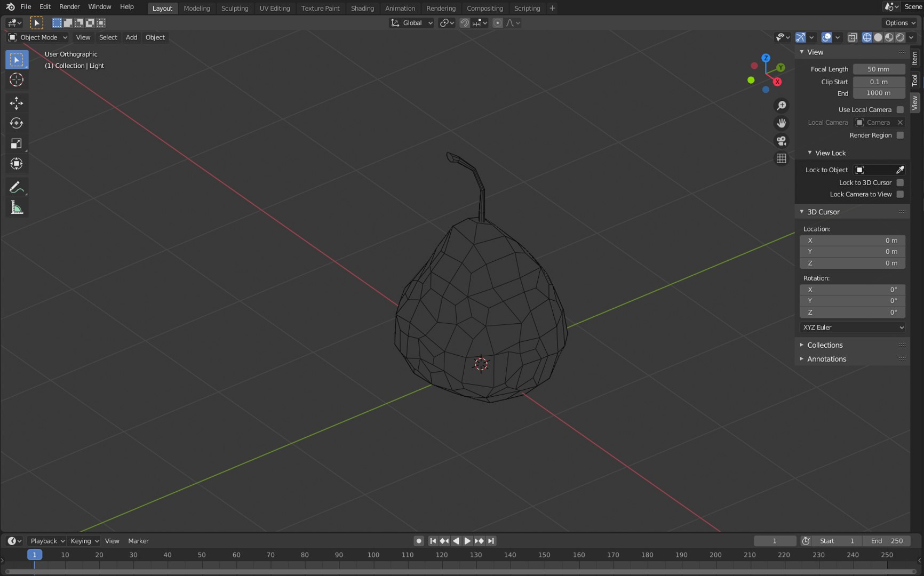Click frame 100 on the timeline ruler

373,555
